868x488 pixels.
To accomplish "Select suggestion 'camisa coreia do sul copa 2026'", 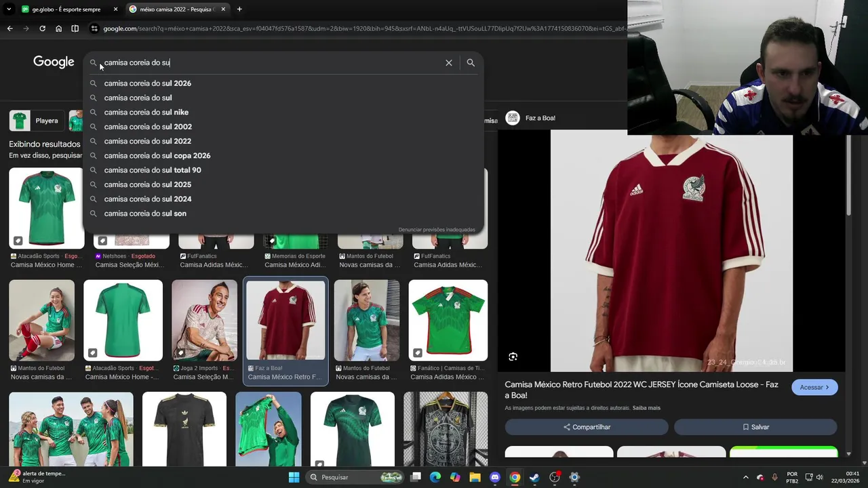I will coord(283,156).
